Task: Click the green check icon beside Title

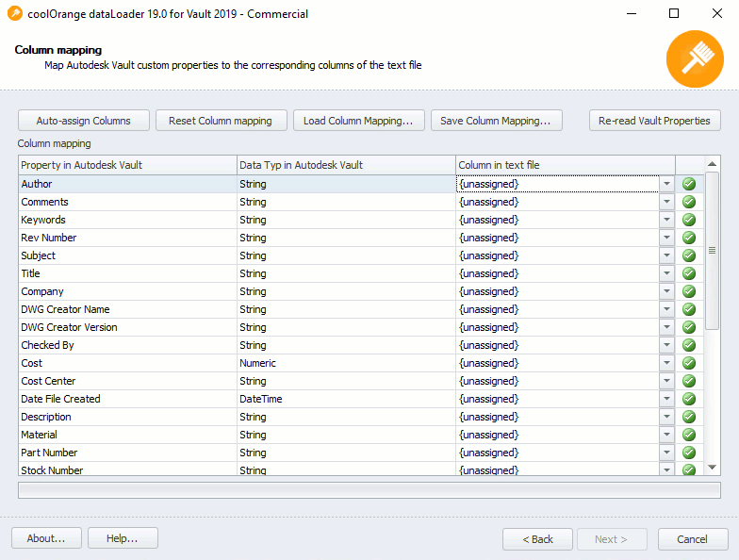Action: click(x=688, y=273)
